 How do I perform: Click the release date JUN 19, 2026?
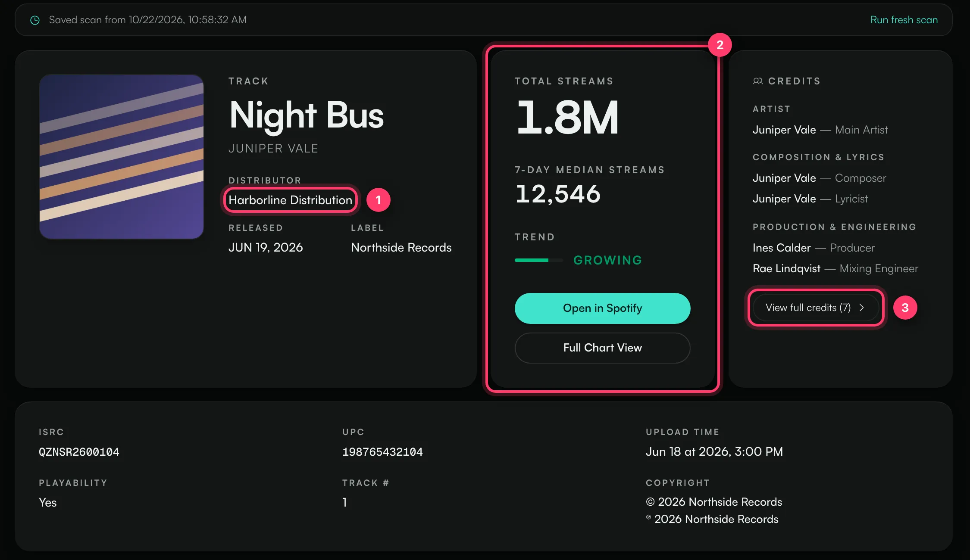266,247
